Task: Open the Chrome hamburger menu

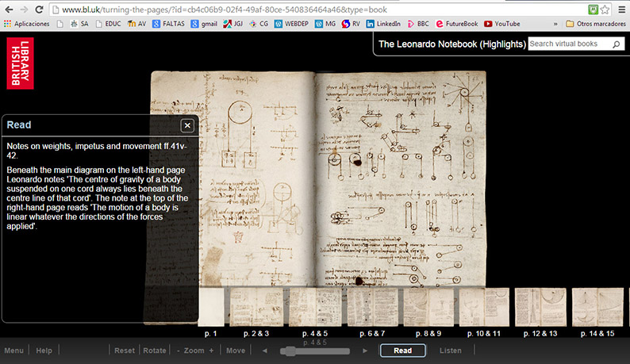Action: 622,10
